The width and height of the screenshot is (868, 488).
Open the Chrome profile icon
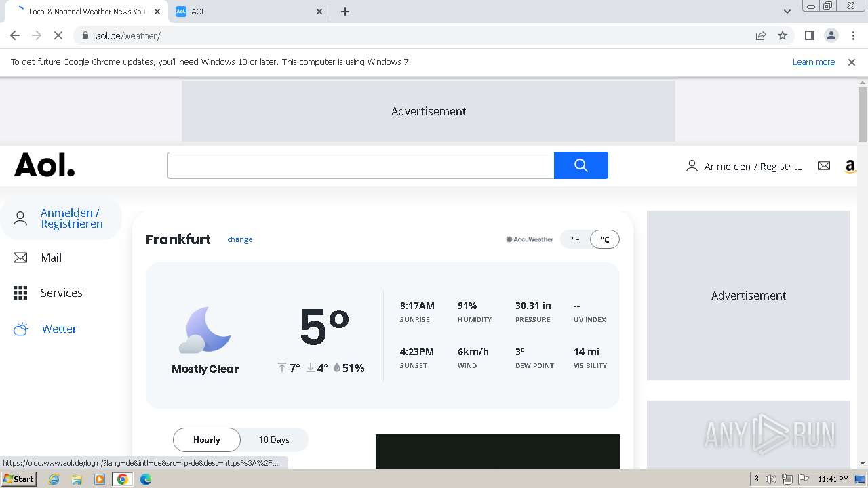pos(831,35)
